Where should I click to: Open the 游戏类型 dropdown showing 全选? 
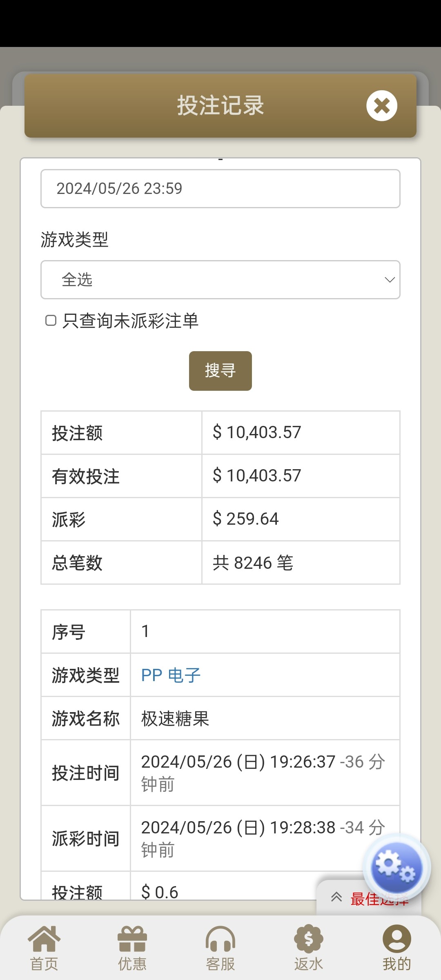[220, 280]
